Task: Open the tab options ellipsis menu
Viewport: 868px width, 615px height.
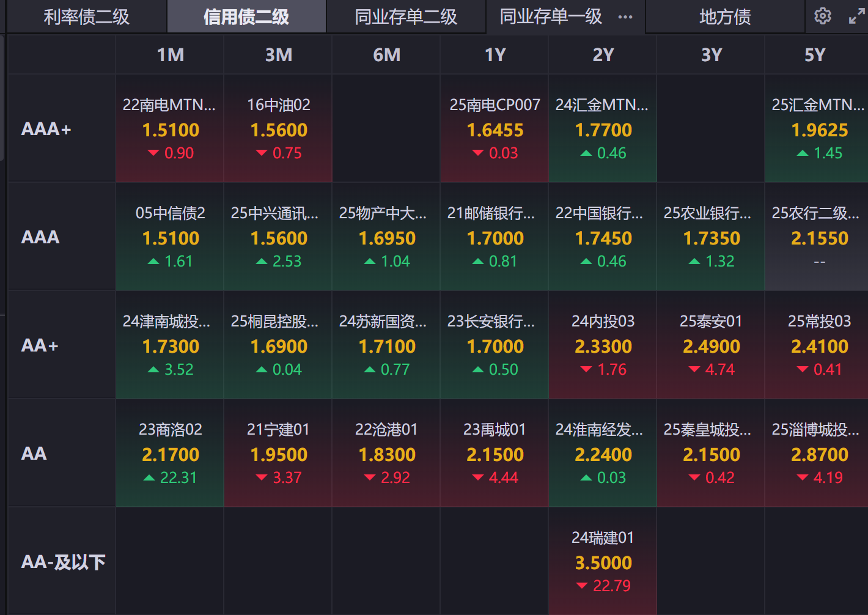Action: 625,17
